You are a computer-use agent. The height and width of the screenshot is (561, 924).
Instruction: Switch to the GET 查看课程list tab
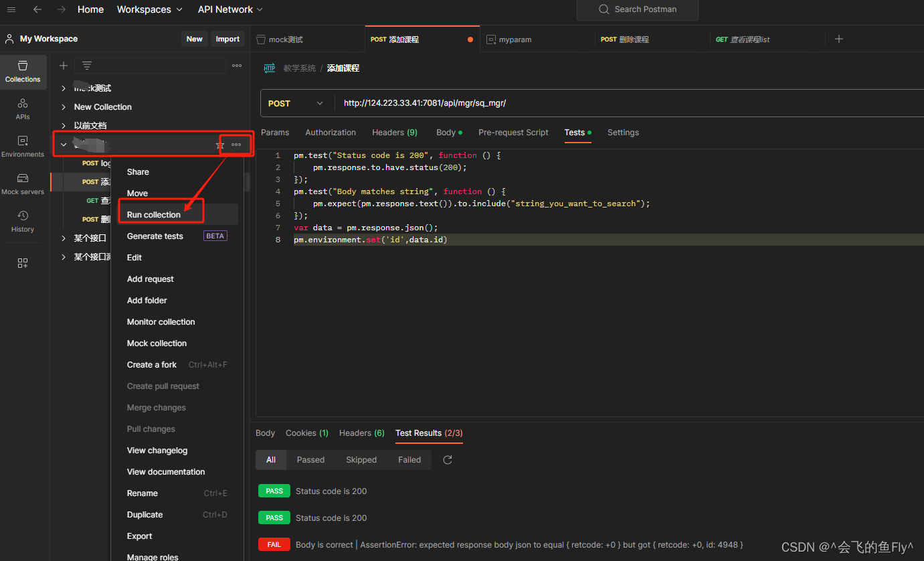767,39
